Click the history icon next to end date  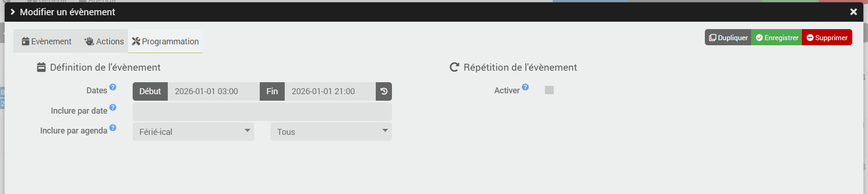[384, 91]
